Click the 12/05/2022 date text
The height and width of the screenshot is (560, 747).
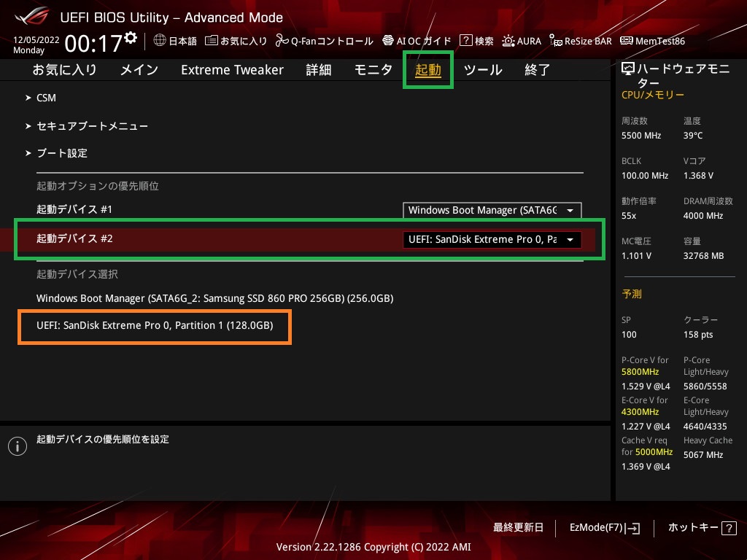(36, 40)
